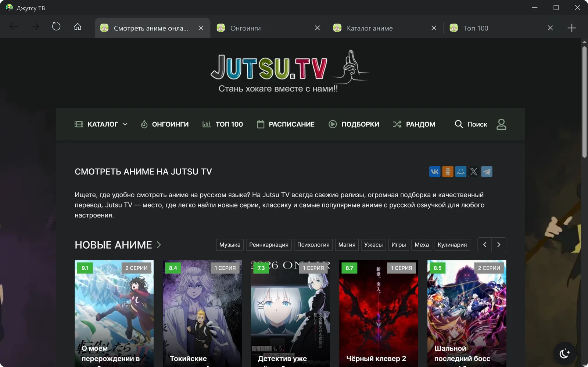
Task: Show previous genre tags with left chevron
Action: tap(485, 245)
